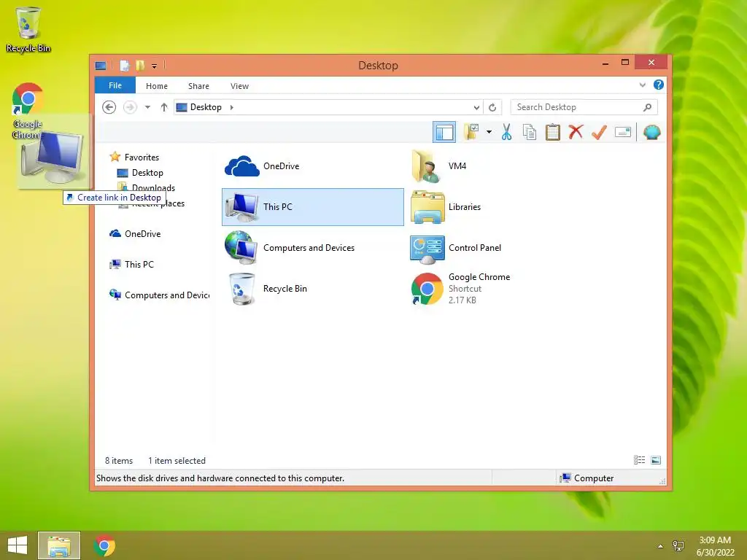
Task: Click the Classic Shell settings icon
Action: coord(651,132)
